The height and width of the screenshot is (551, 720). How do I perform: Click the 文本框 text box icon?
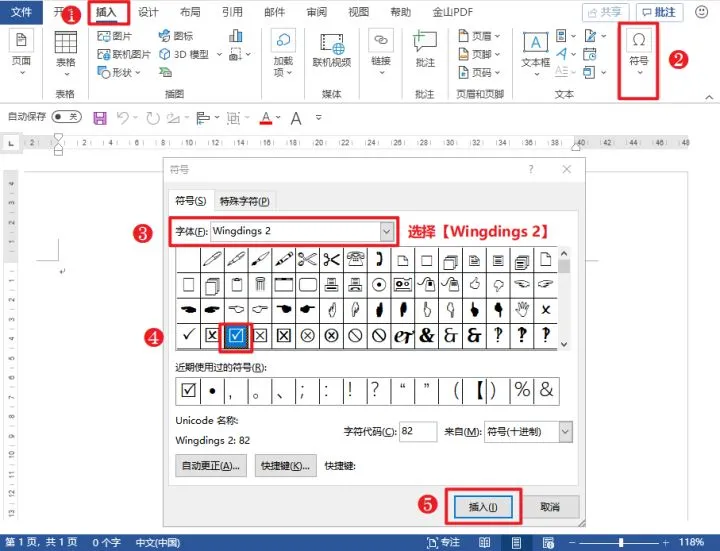(535, 51)
